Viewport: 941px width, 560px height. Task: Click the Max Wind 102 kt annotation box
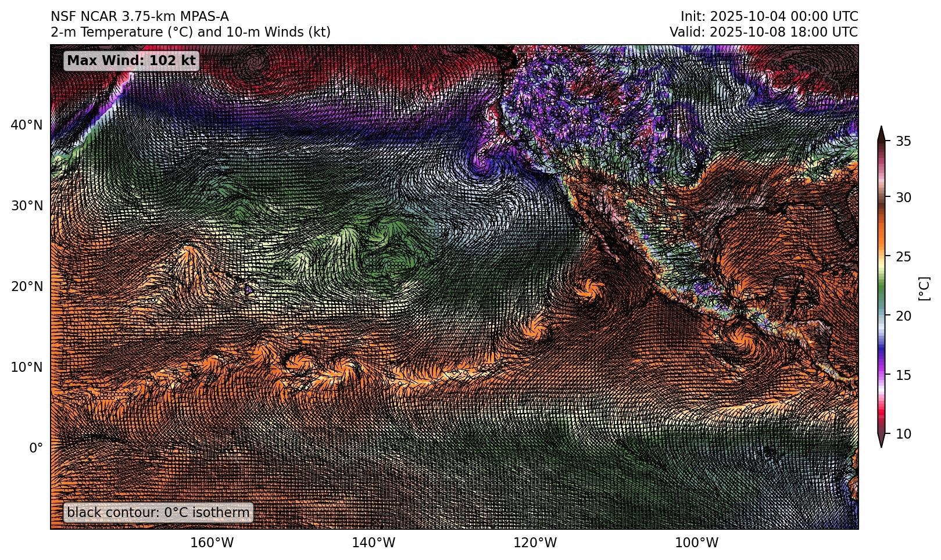[x=131, y=60]
